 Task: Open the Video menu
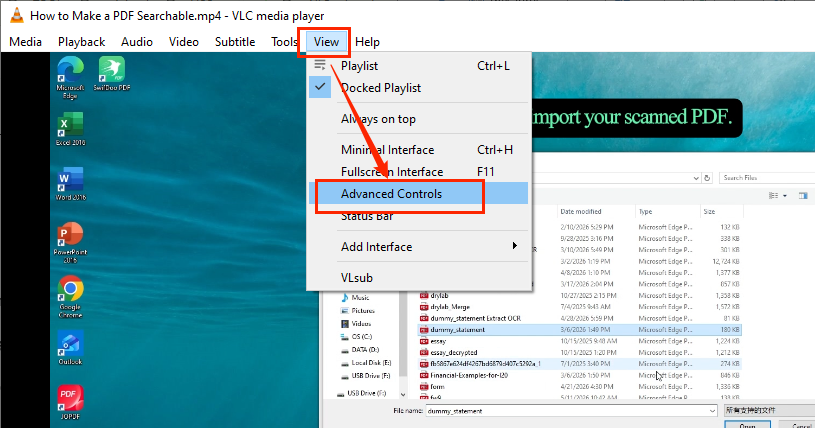click(183, 42)
